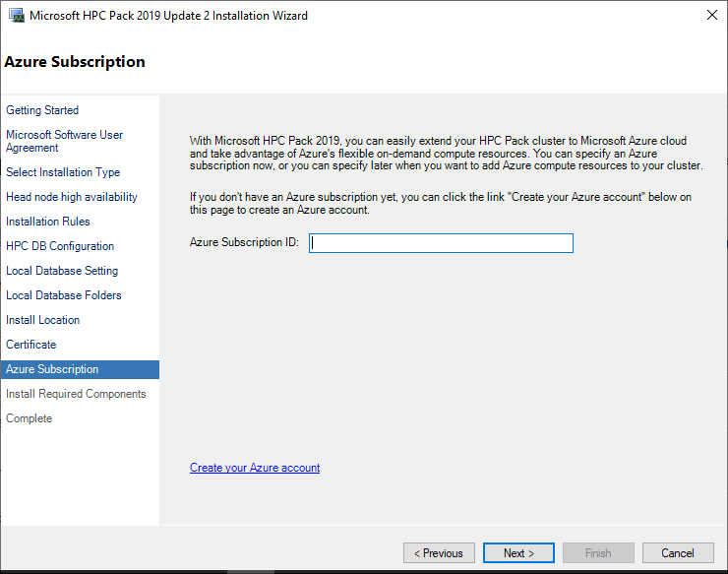Open the Create your Azure account link
The image size is (728, 574).
[255, 468]
